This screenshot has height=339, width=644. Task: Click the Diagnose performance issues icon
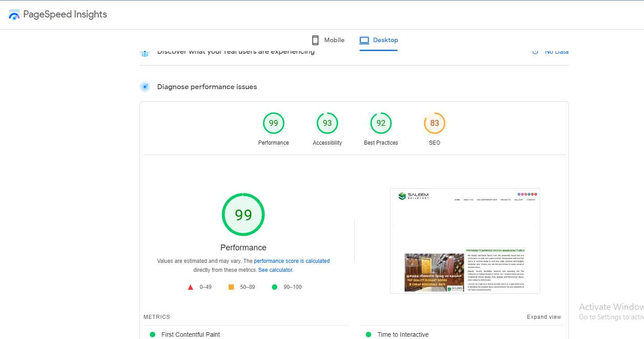145,87
